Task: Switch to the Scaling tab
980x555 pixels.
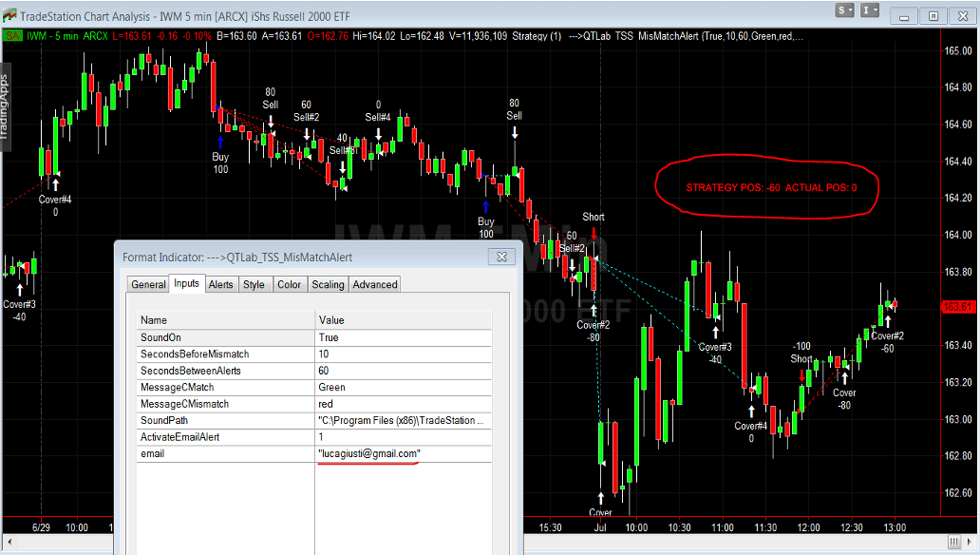Action: click(x=329, y=285)
